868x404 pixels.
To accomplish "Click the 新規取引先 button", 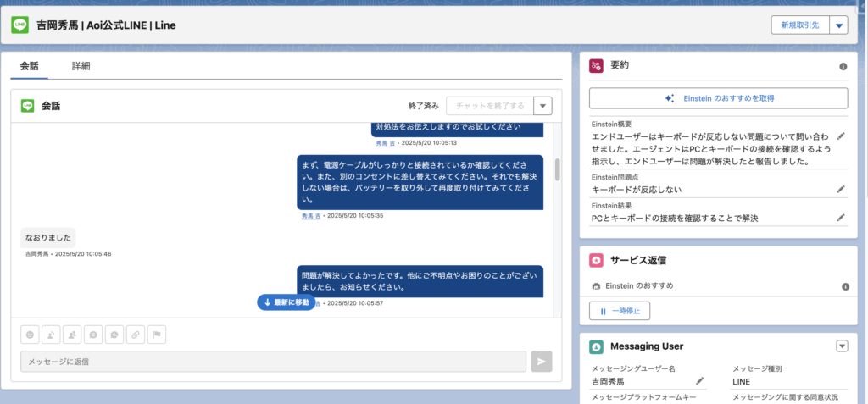I will (800, 25).
